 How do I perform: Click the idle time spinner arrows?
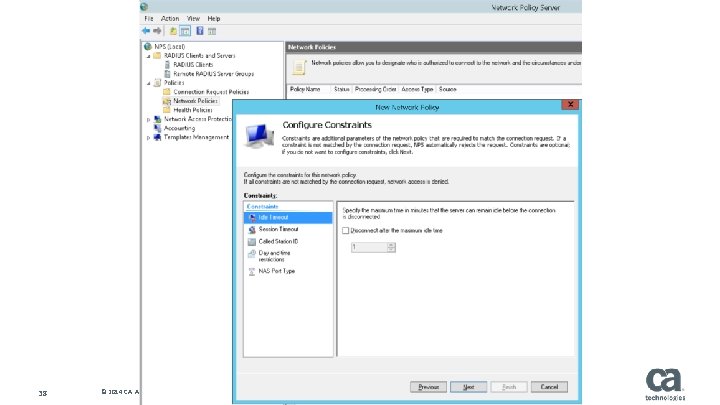point(391,248)
